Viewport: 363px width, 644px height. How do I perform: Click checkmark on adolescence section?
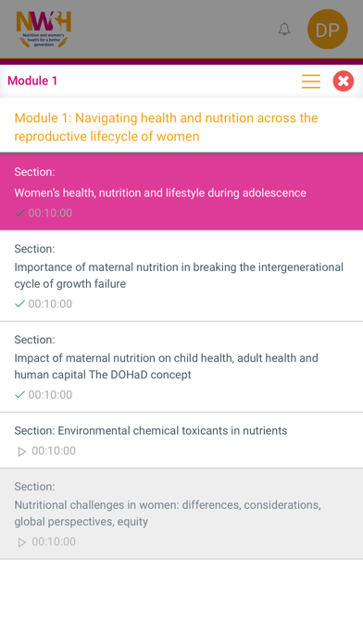[x=19, y=213]
